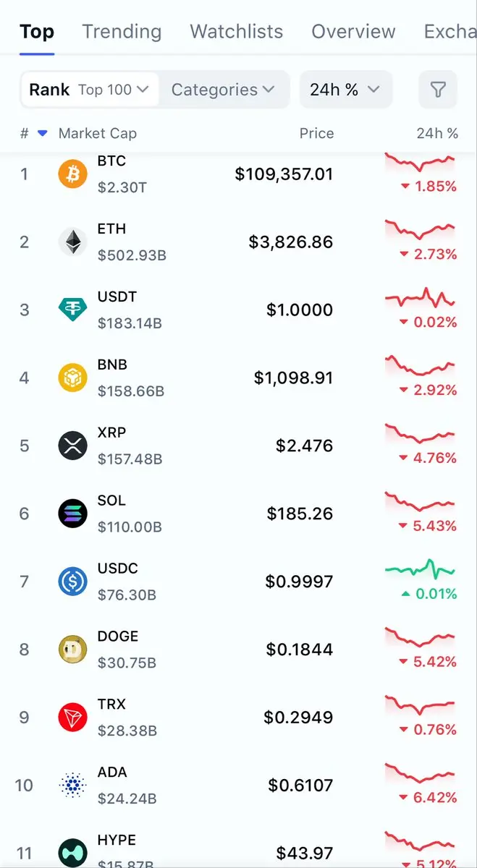
Task: Switch to the Trending tab
Action: tap(122, 32)
